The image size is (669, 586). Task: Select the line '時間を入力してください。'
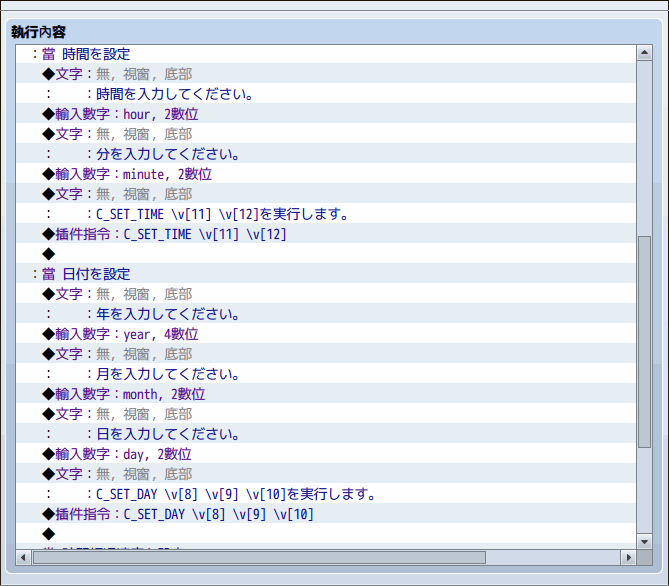[326, 94]
